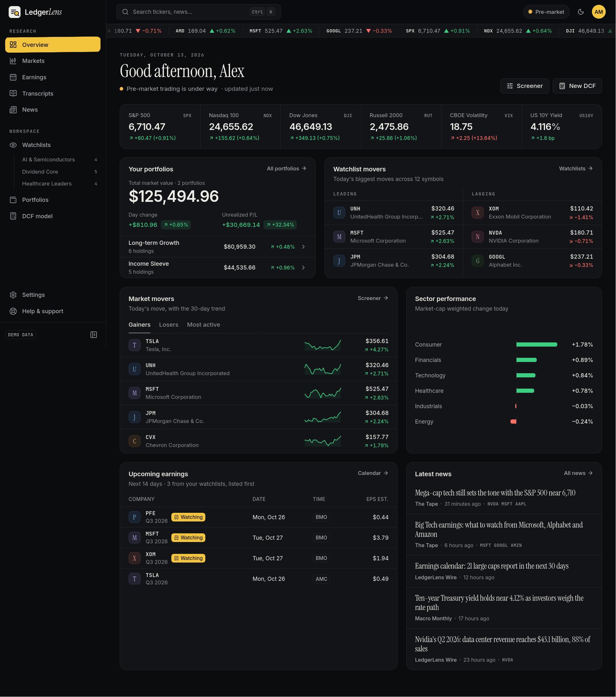Open the Nvidia's Q2 2026 news headline
This screenshot has height=697, width=616.
pyautogui.click(x=503, y=644)
